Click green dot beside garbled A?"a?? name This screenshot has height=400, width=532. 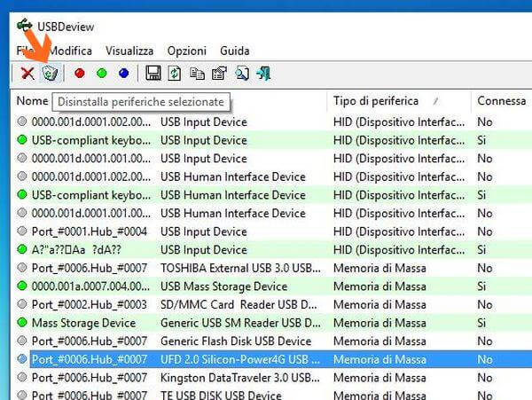tap(22, 249)
